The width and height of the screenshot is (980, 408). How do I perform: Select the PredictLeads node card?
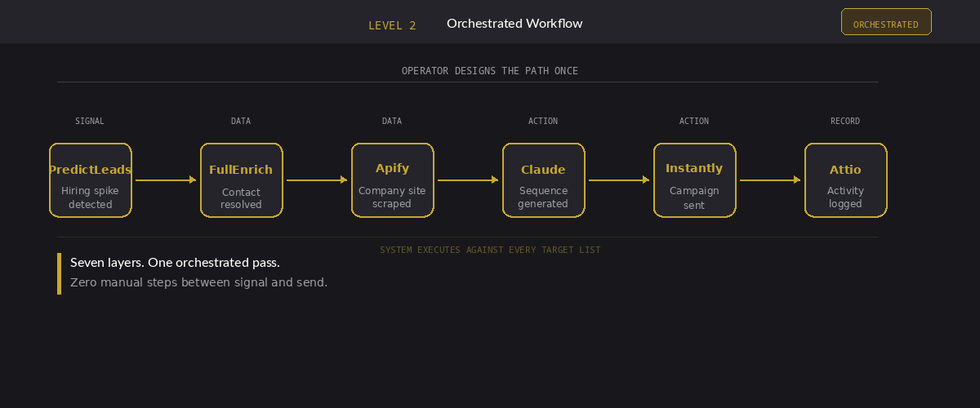[x=91, y=180]
